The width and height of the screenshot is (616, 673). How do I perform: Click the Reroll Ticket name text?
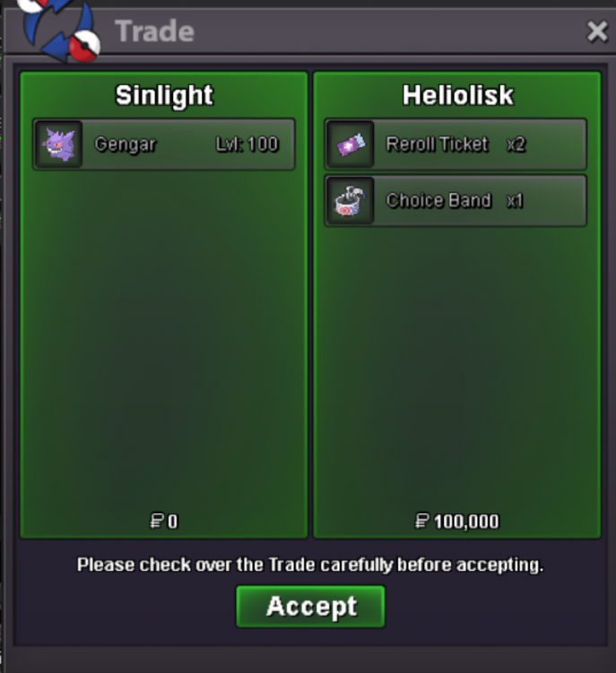click(437, 144)
